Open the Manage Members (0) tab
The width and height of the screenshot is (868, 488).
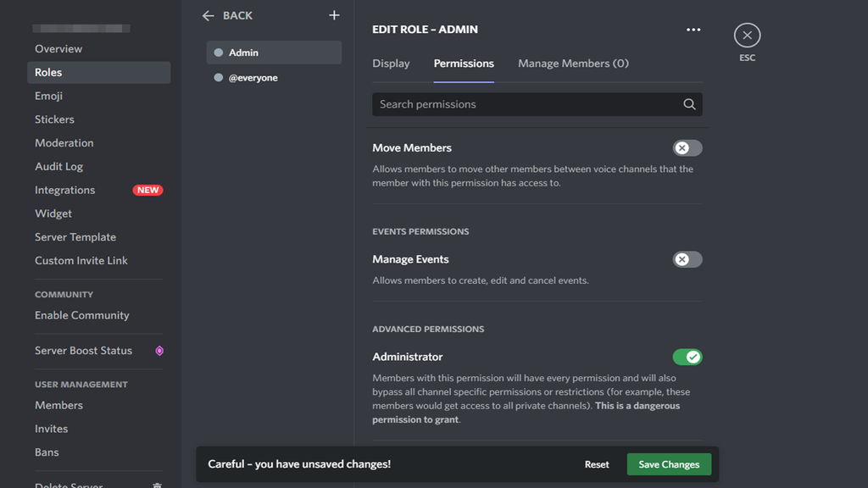tap(573, 63)
